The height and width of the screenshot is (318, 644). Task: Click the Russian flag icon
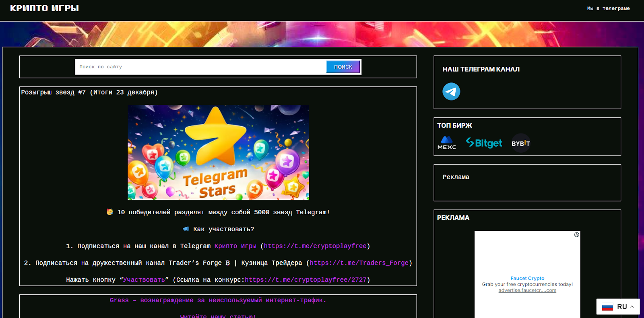[x=607, y=307]
